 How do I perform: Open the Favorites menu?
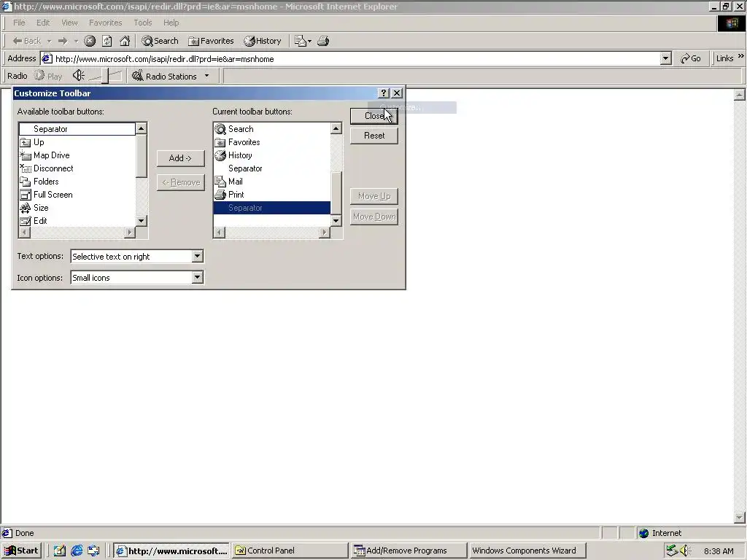click(x=105, y=23)
